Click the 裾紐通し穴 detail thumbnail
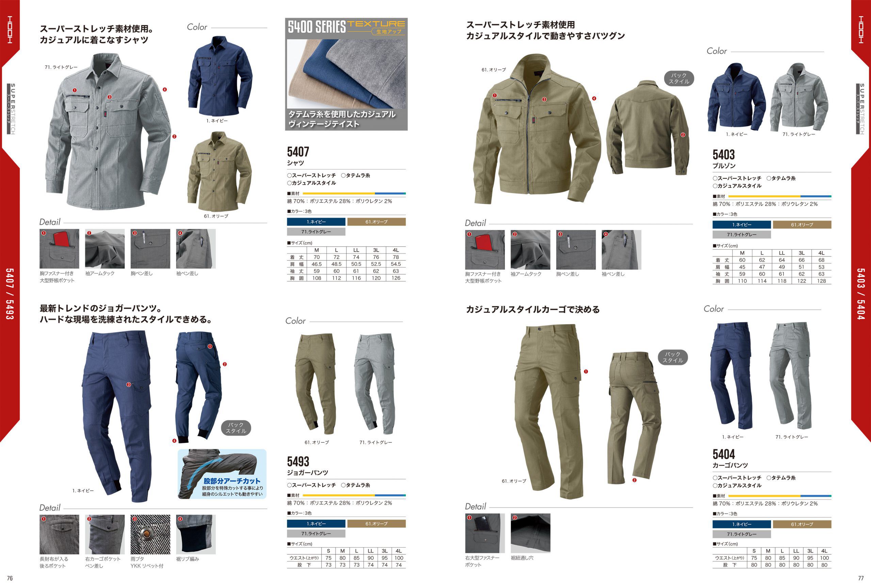Screen dimensions: 871x588 click(x=530, y=533)
